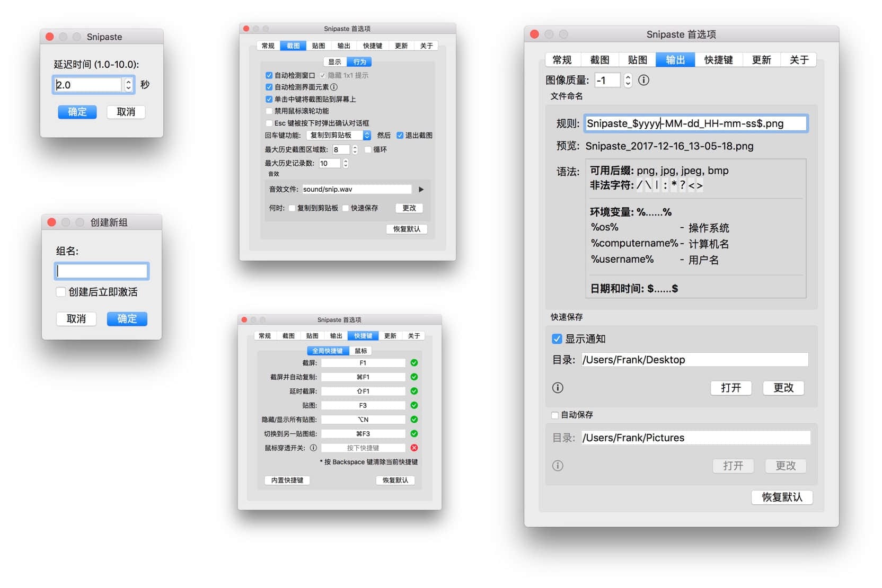
Task: Enable 禁用鼠标滚轮功能 checkbox
Action: coord(269,111)
